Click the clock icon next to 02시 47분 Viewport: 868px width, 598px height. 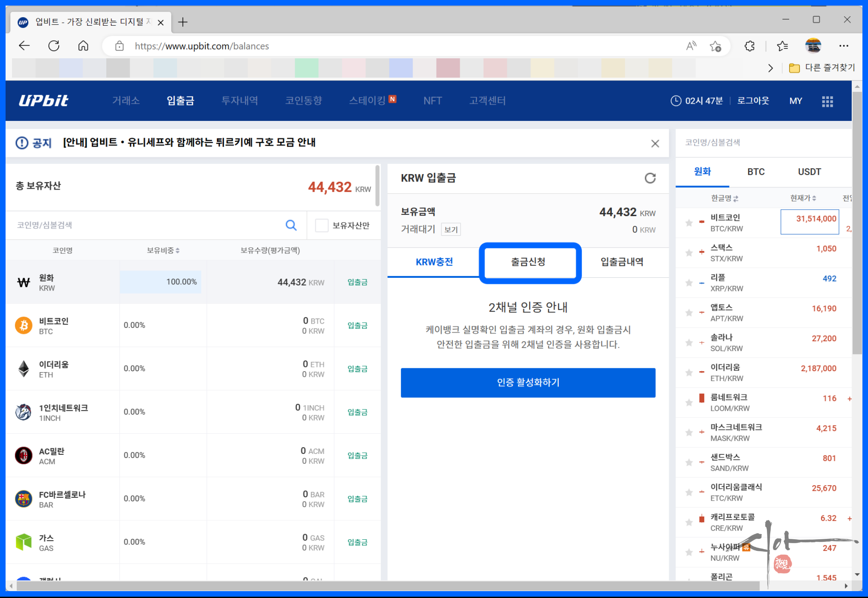coord(675,101)
